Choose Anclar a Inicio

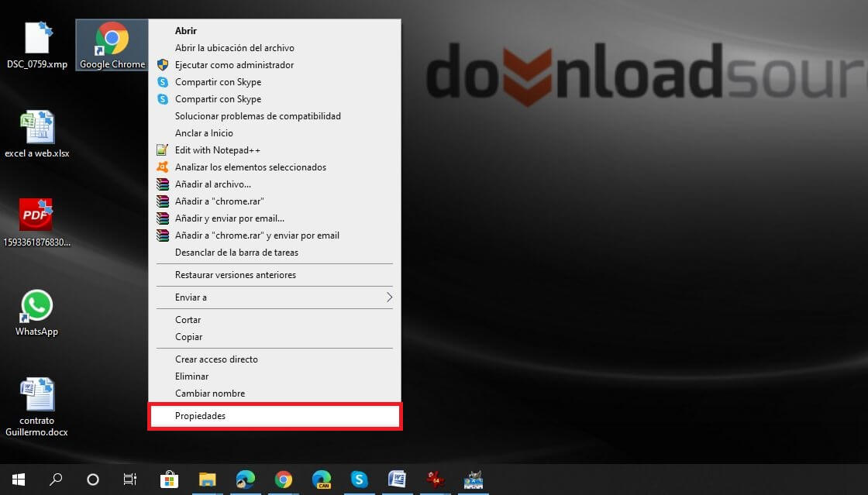[274, 133]
